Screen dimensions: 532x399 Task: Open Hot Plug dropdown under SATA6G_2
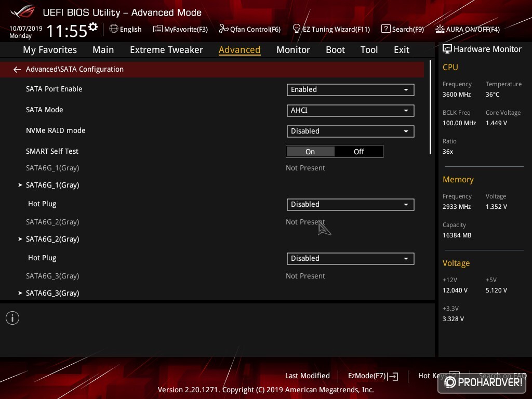coord(351,259)
